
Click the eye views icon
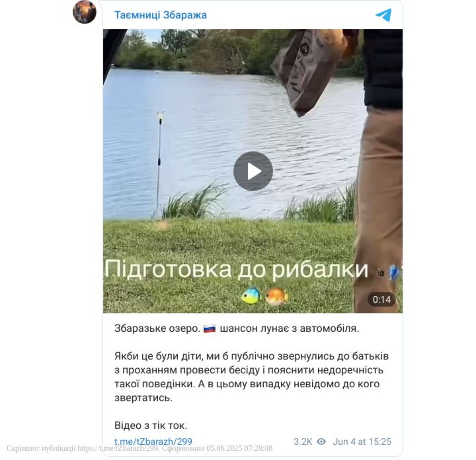pyautogui.click(x=321, y=441)
